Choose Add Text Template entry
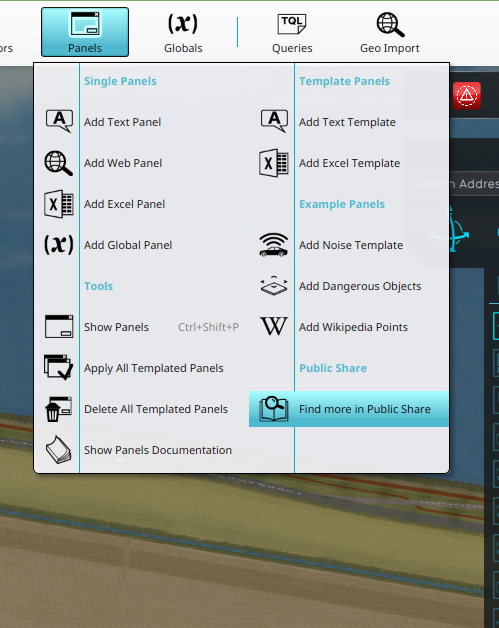This screenshot has width=499, height=628. 347,122
